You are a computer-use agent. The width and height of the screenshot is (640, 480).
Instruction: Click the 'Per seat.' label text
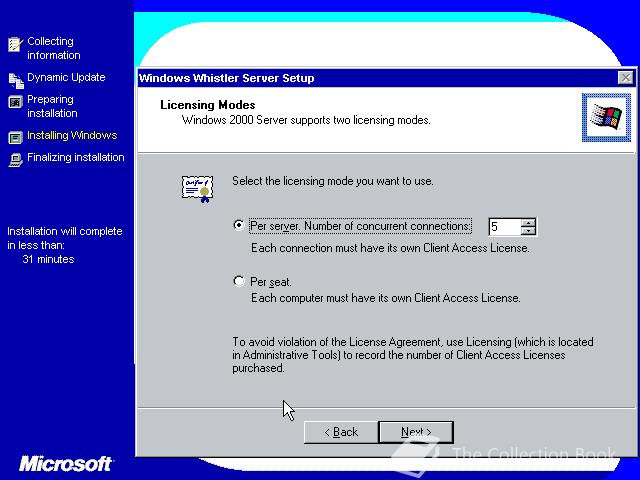pyautogui.click(x=271, y=282)
